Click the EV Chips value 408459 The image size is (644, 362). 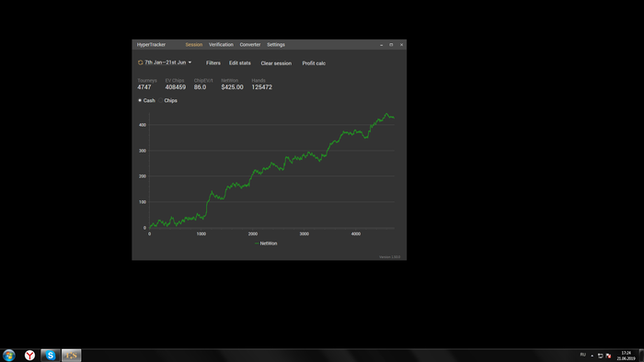coord(176,87)
